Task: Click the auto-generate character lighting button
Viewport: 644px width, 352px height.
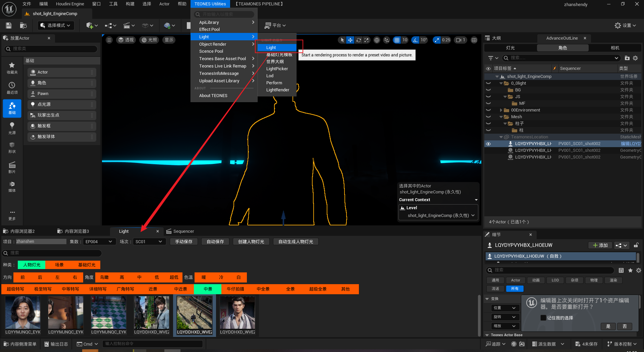Action: [x=296, y=241]
